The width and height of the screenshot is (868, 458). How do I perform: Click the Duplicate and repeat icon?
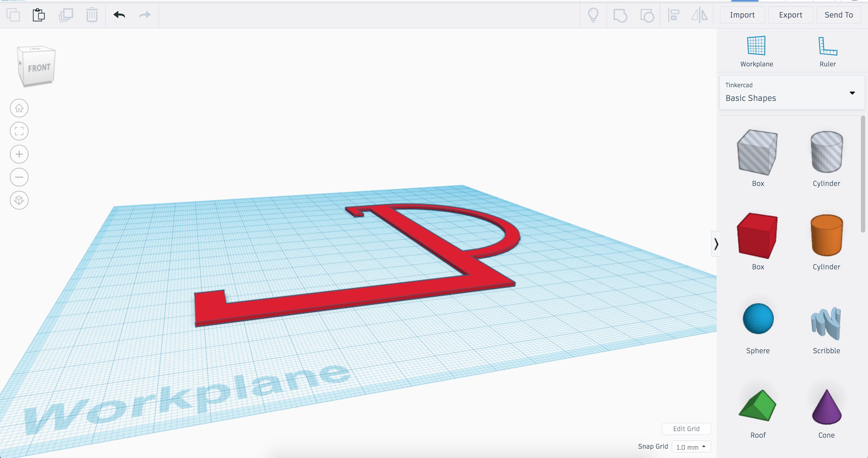(x=66, y=15)
